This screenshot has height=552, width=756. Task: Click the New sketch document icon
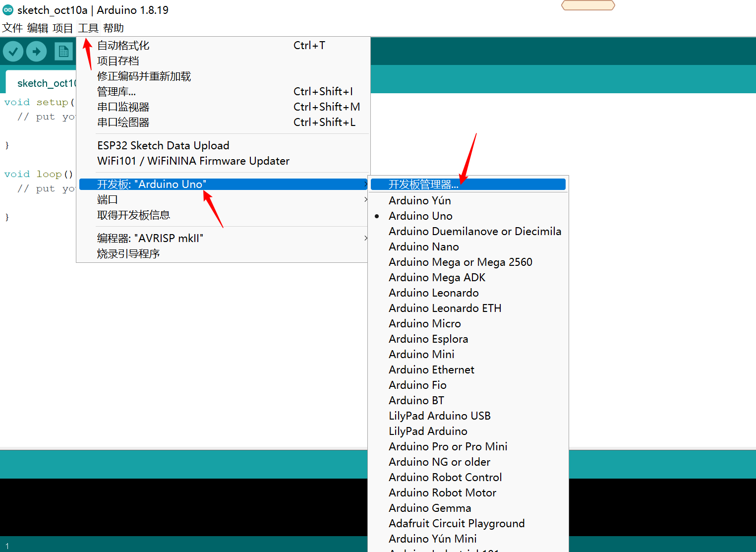(63, 51)
